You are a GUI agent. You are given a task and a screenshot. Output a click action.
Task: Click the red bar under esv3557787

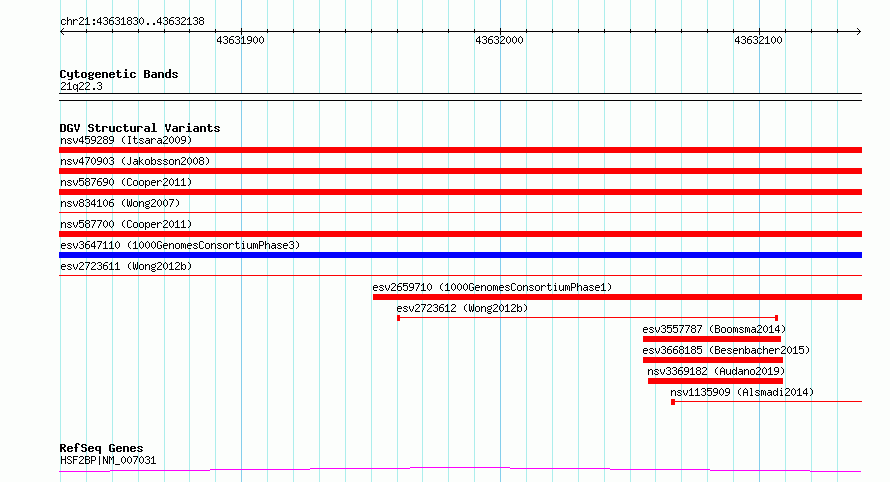point(712,339)
